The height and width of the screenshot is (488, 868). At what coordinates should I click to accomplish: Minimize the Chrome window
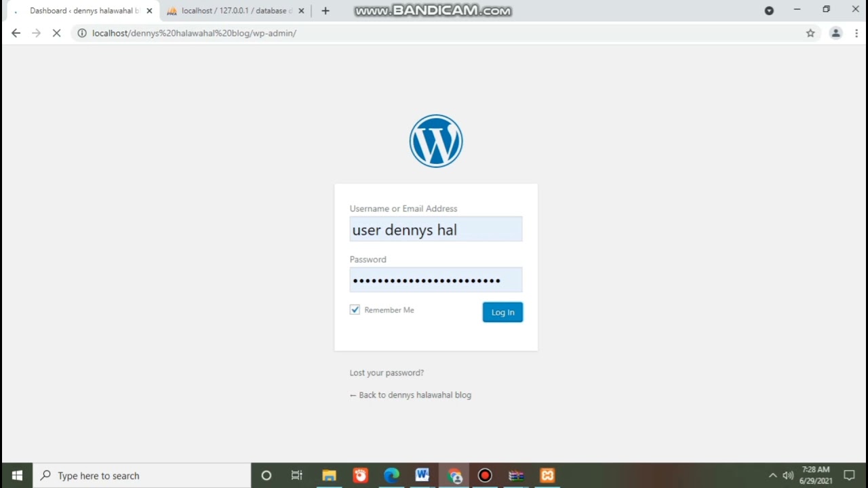click(797, 9)
